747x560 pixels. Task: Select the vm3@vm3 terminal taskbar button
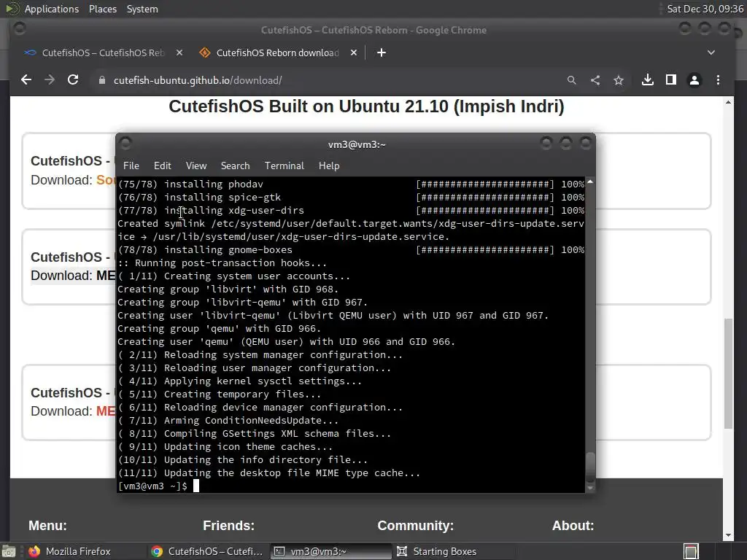coord(330,551)
